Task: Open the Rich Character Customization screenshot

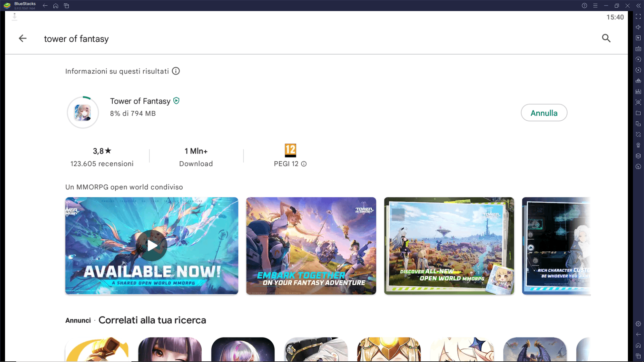Action: pos(556,246)
